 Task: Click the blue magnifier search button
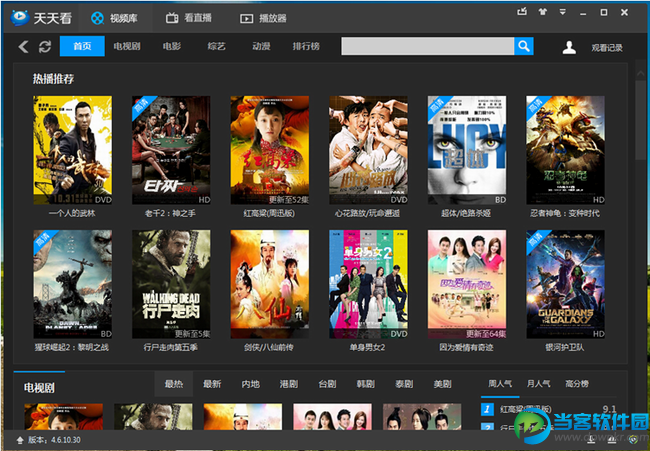coord(524,46)
